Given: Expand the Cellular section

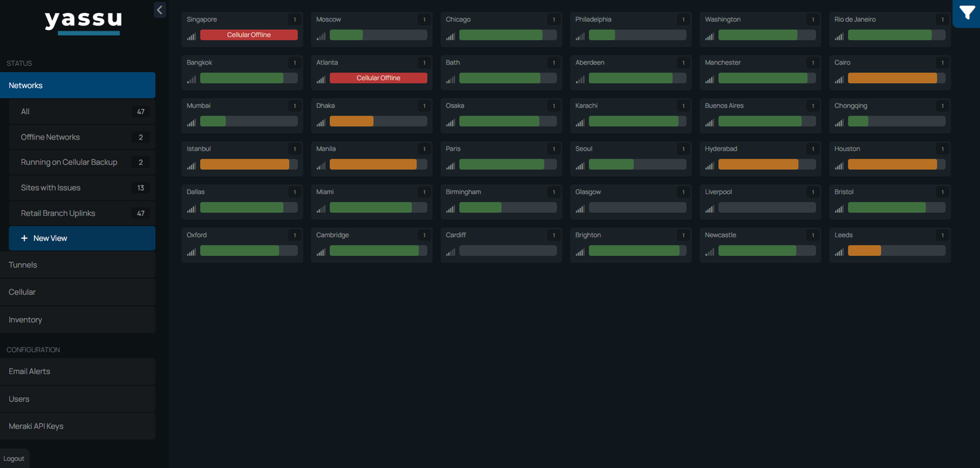Looking at the screenshot, I should point(77,292).
